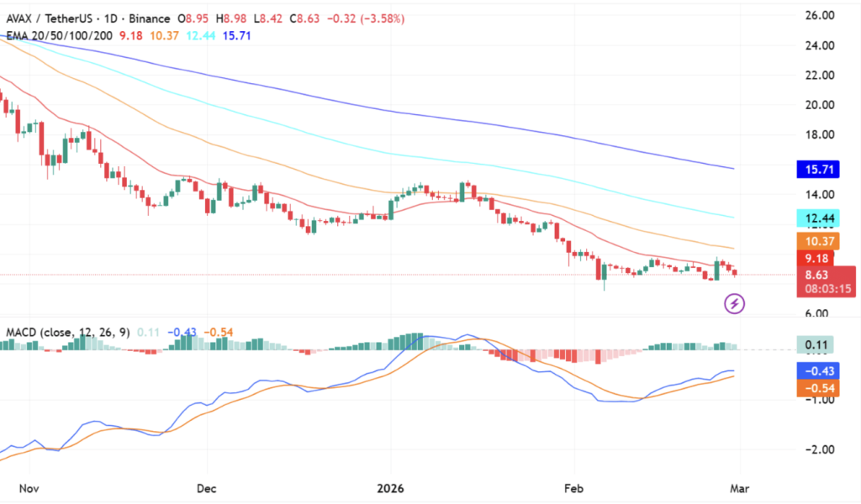The height and width of the screenshot is (504, 861).
Task: Click the blue 15.71 price axis tag
Action: [x=819, y=170]
